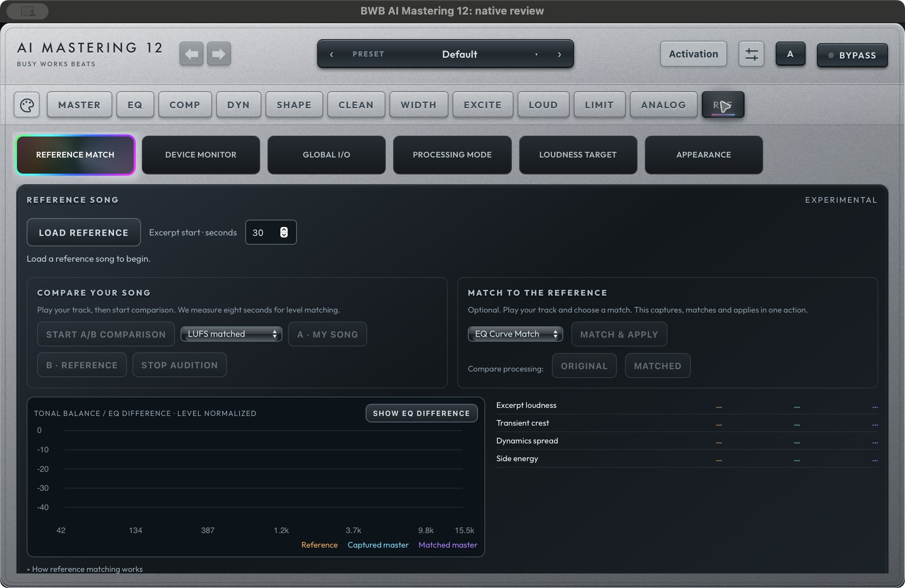This screenshot has height=588, width=905.
Task: Switch to PROCESSING MODE section
Action: [452, 155]
